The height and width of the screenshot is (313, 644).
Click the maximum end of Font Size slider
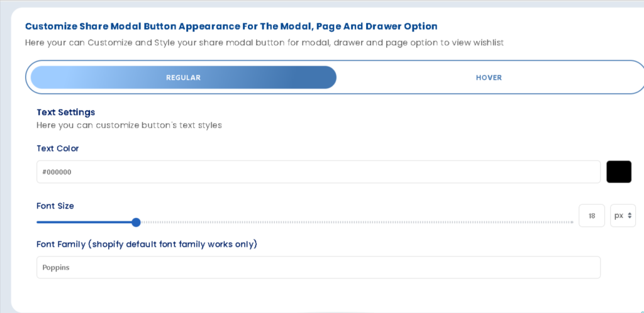coord(572,222)
